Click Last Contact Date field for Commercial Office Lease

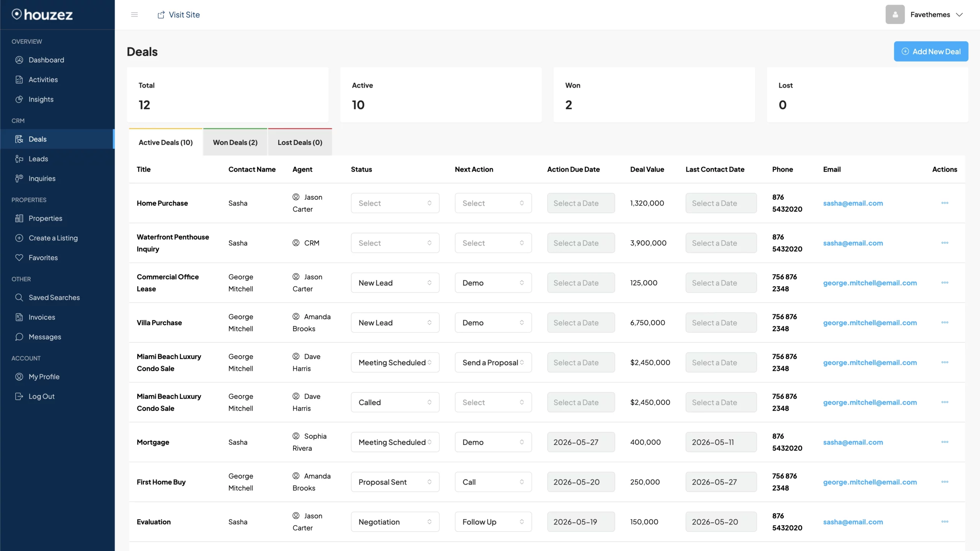(x=721, y=282)
